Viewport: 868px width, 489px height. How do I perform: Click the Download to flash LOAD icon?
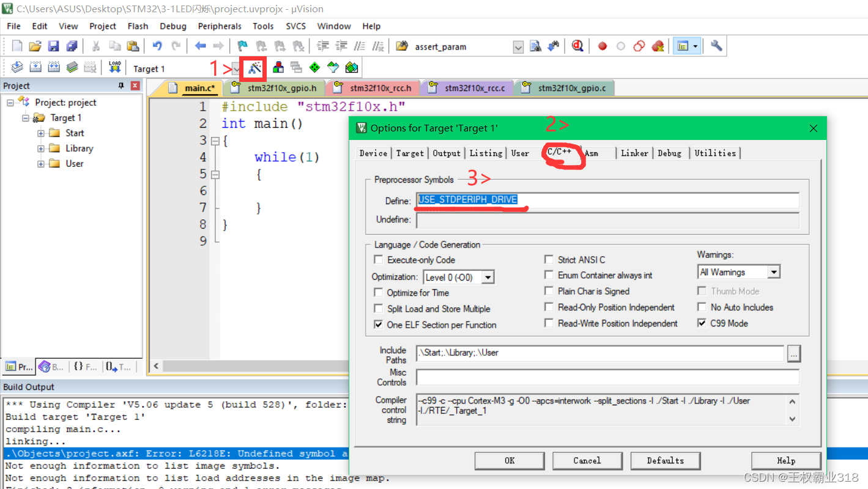click(x=115, y=67)
